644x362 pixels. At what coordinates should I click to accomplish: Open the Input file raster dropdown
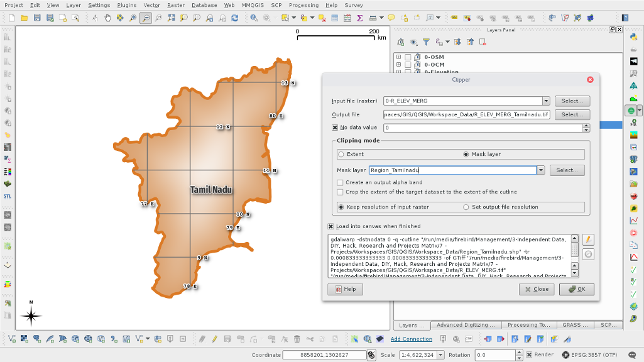(x=545, y=101)
